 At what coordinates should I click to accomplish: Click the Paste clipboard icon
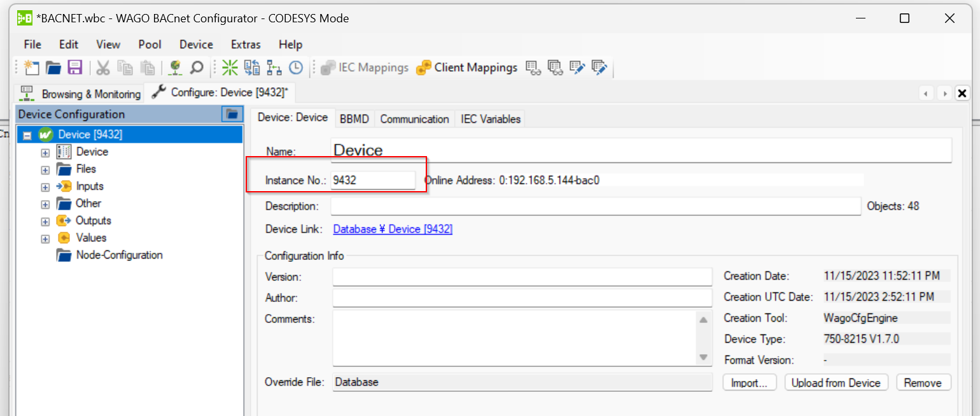(x=148, y=67)
